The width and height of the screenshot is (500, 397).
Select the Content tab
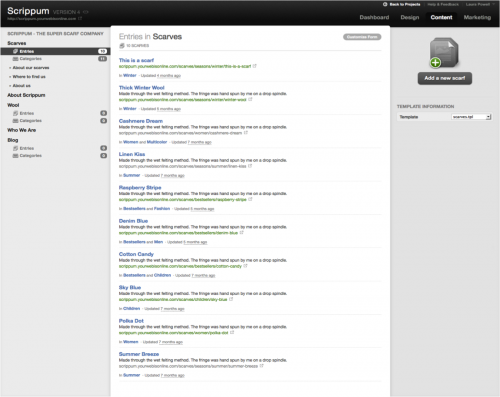pyautogui.click(x=441, y=17)
